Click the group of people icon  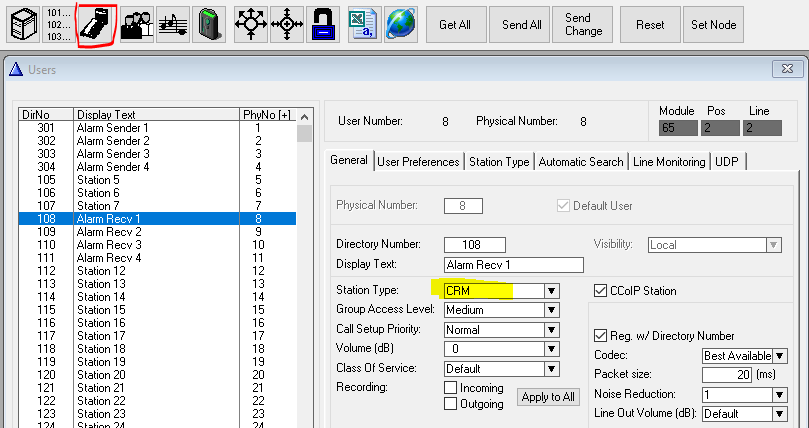click(136, 24)
